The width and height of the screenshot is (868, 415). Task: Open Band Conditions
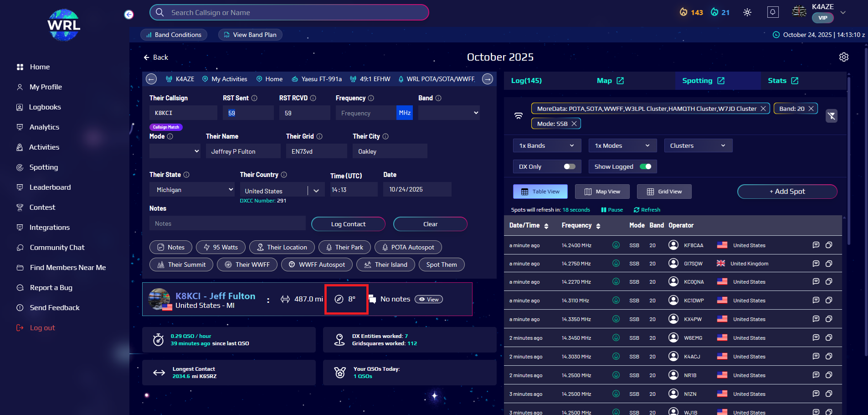(174, 35)
